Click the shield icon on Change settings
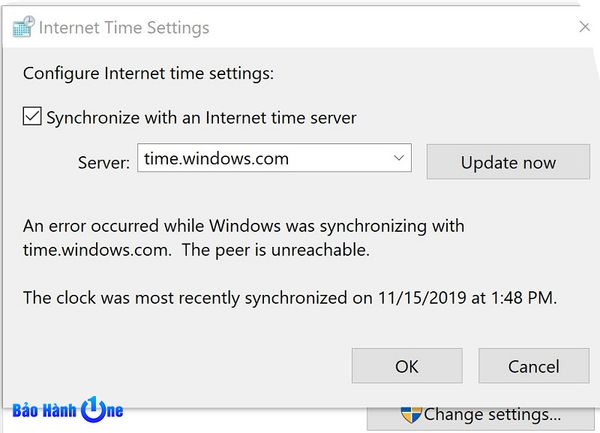The width and height of the screenshot is (600, 433). pos(410,414)
